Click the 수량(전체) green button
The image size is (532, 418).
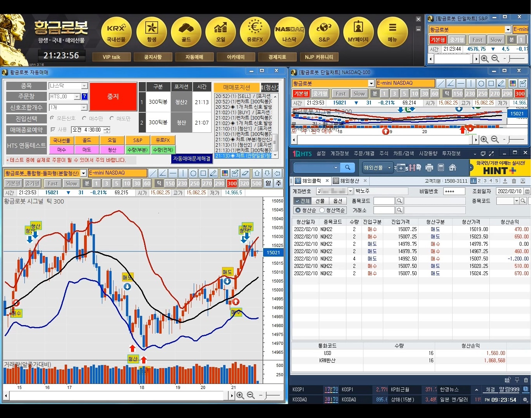click(163, 149)
